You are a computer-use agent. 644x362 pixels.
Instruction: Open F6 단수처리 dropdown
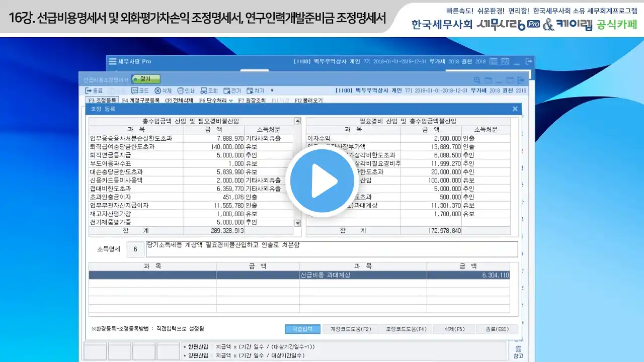pyautogui.click(x=216, y=101)
